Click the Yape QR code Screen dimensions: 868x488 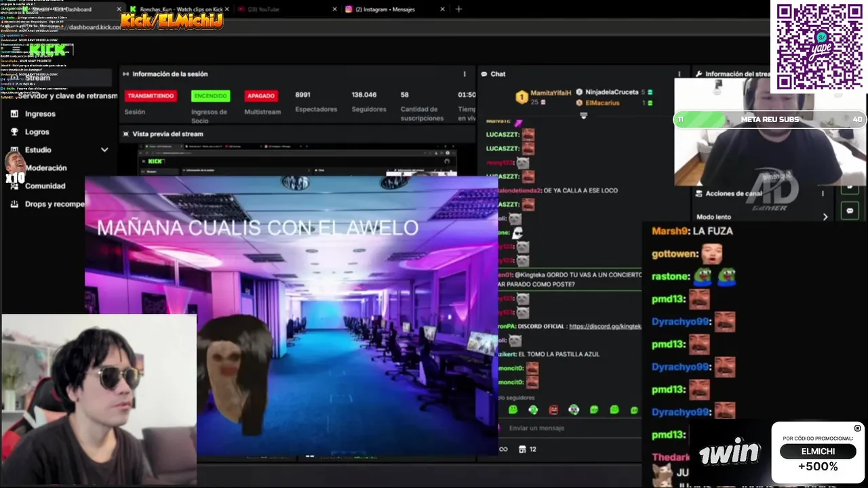(x=819, y=46)
